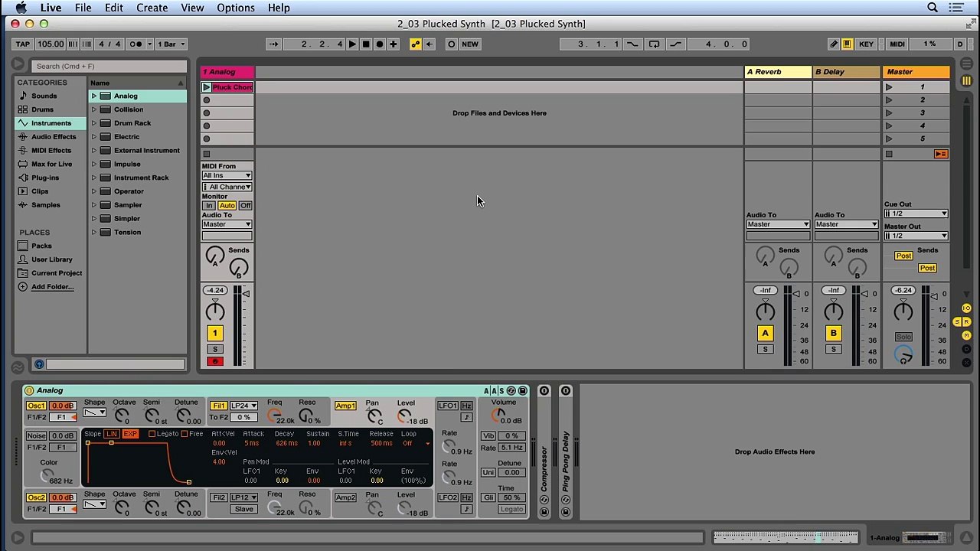
Task: Open Fil1 filter type LP24 dropdown
Action: click(243, 406)
